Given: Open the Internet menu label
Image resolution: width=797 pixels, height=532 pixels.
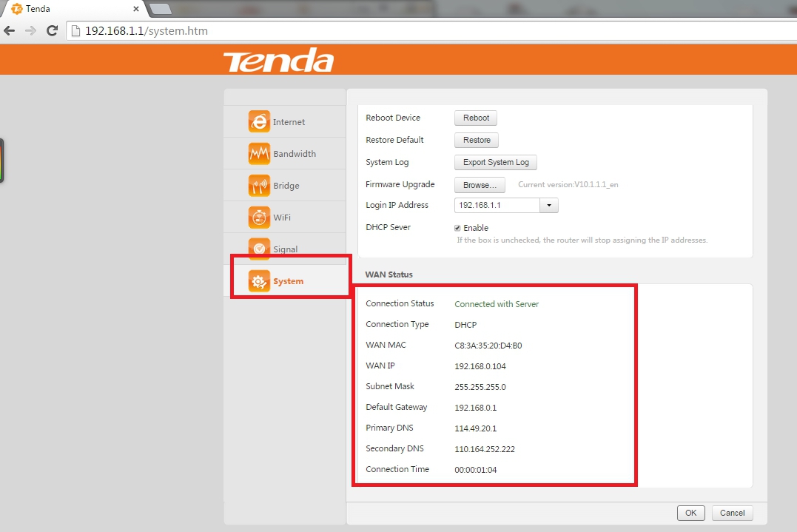Looking at the screenshot, I should [289, 122].
